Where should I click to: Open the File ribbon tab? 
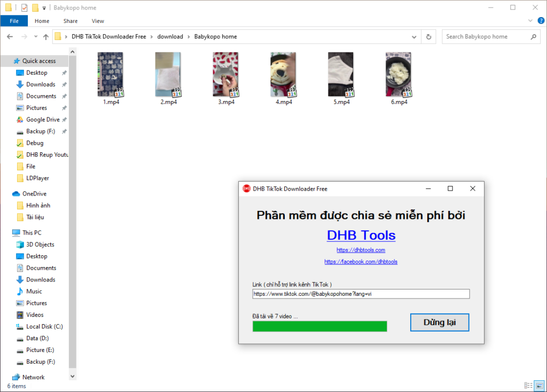tap(14, 21)
